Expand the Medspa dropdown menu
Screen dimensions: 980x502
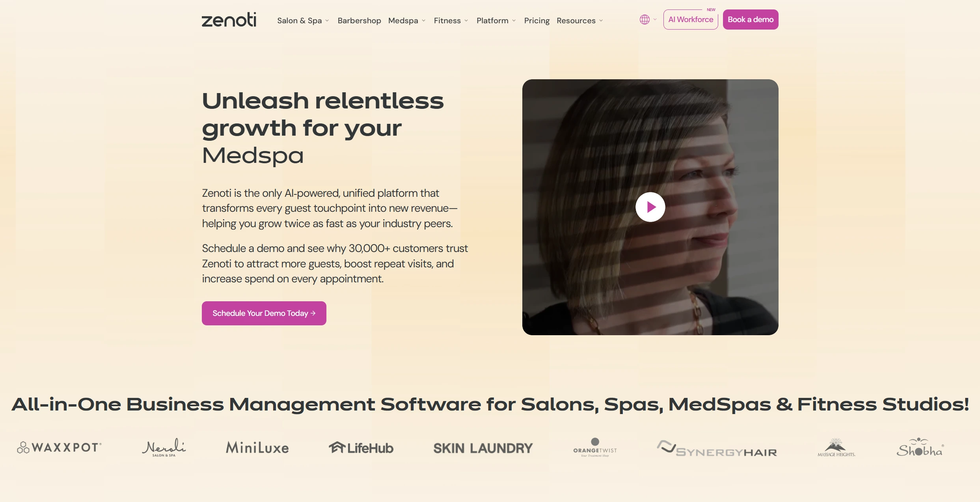(407, 21)
